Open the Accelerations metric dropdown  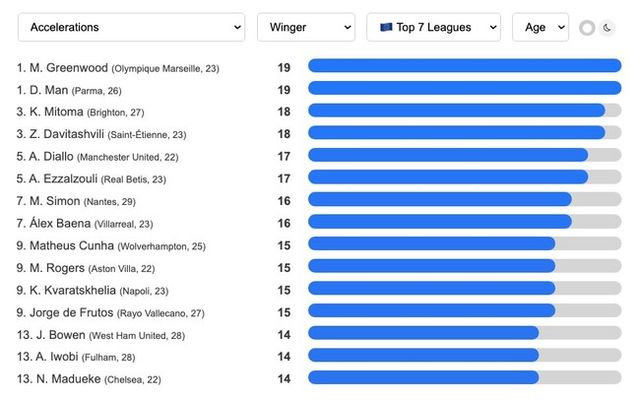point(131,27)
